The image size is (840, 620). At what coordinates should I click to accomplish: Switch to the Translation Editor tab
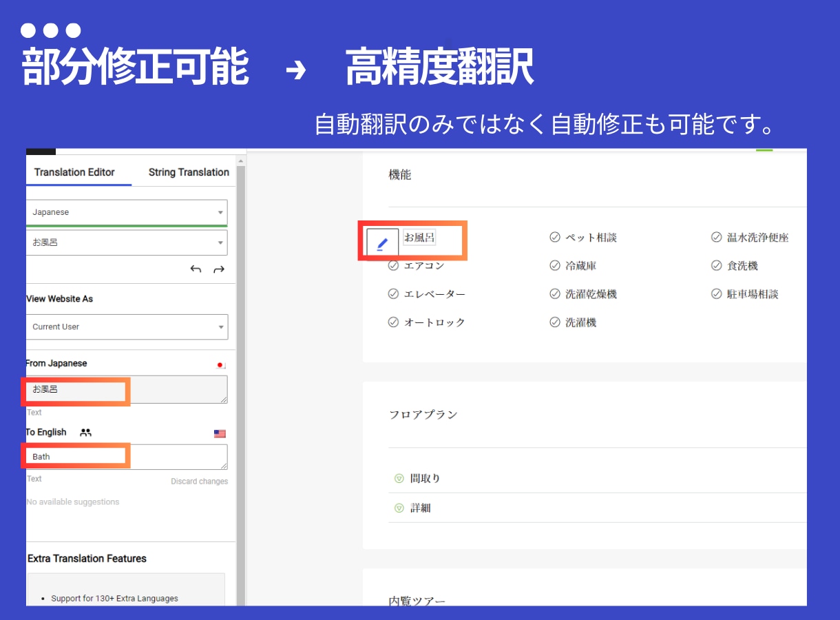[x=74, y=172]
